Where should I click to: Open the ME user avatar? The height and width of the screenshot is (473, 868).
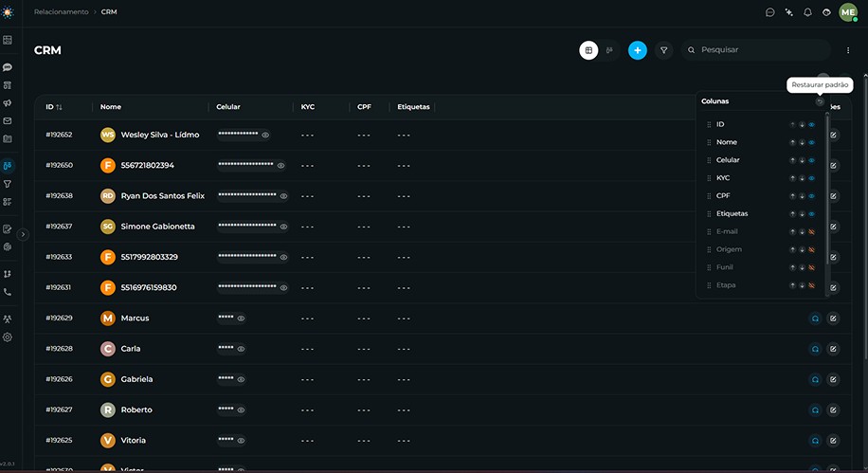point(848,12)
